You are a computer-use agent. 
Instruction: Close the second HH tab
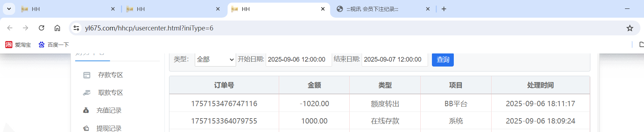[218, 9]
